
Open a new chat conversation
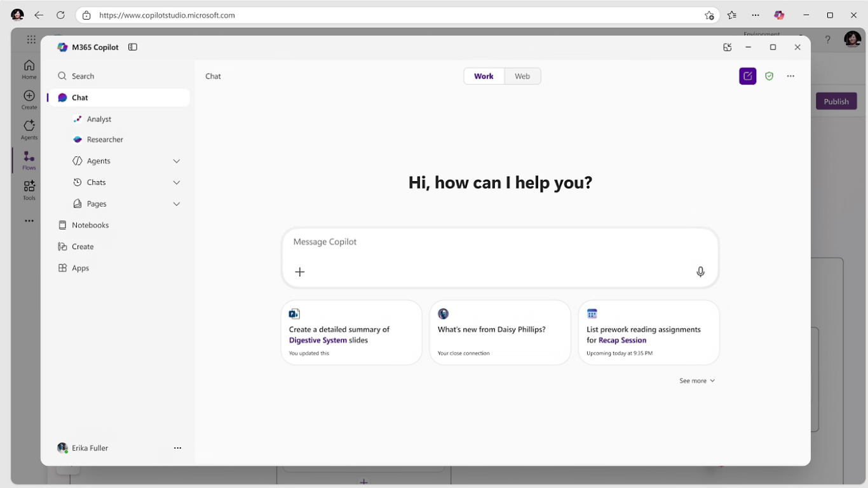(747, 76)
